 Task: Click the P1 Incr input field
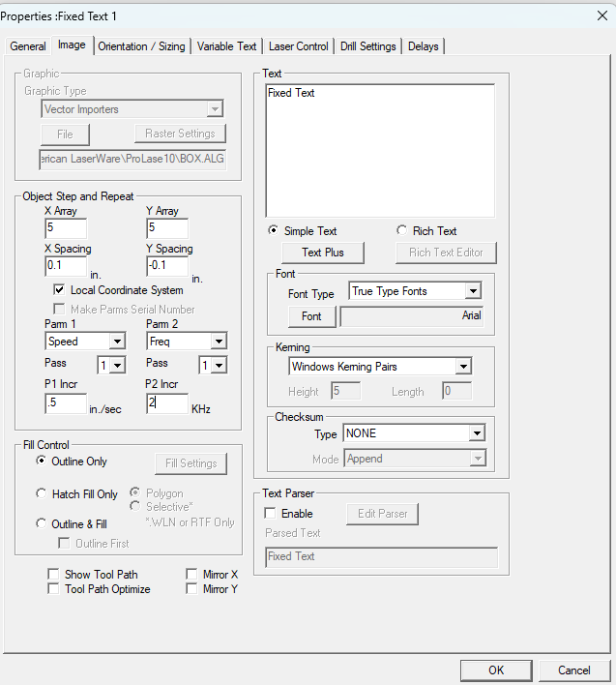click(66, 403)
